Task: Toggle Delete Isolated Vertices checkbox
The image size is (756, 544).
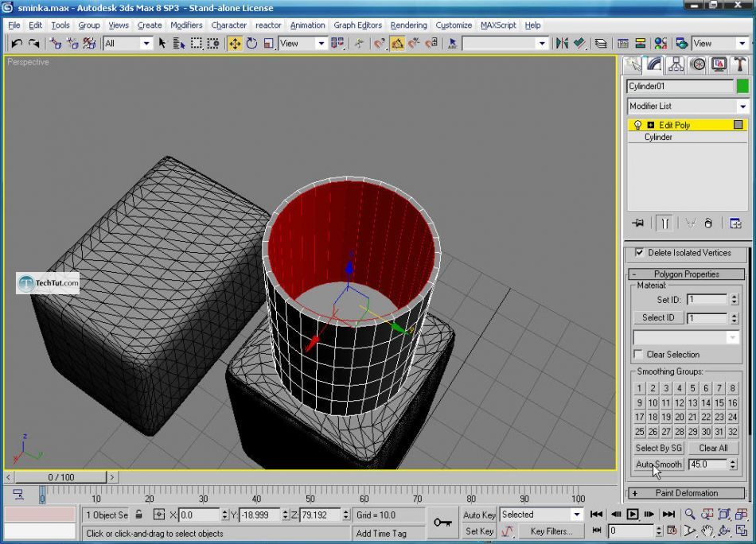Action: pyautogui.click(x=639, y=252)
